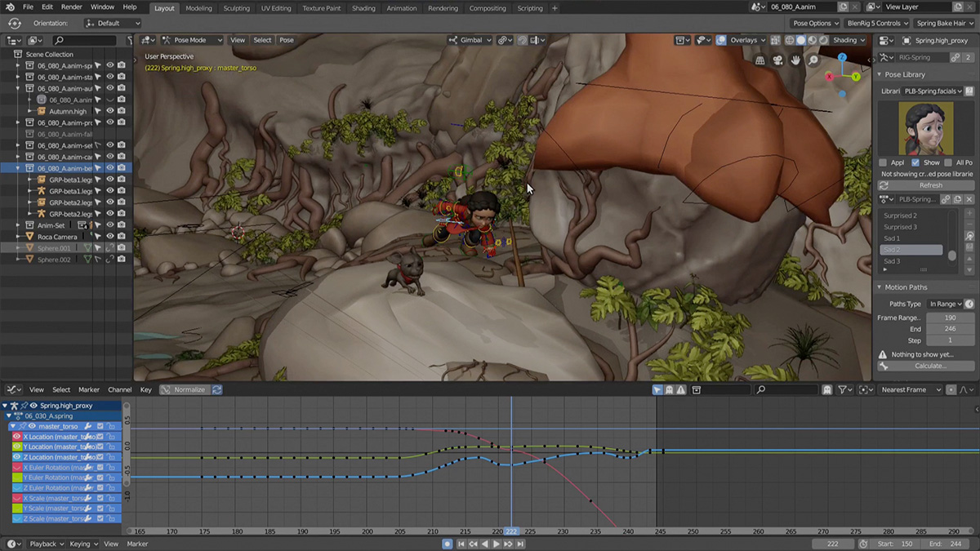Click the pan hand icon in viewport
Screen dimensions: 980x551
click(795, 60)
